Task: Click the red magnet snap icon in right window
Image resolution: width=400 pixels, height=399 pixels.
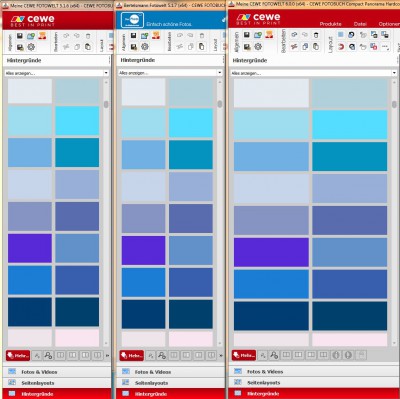Action: click(x=341, y=47)
